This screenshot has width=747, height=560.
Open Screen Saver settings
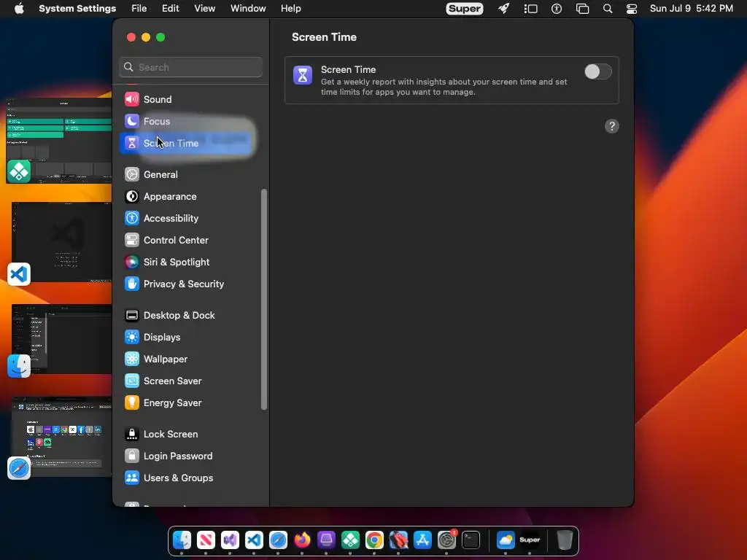point(190,381)
